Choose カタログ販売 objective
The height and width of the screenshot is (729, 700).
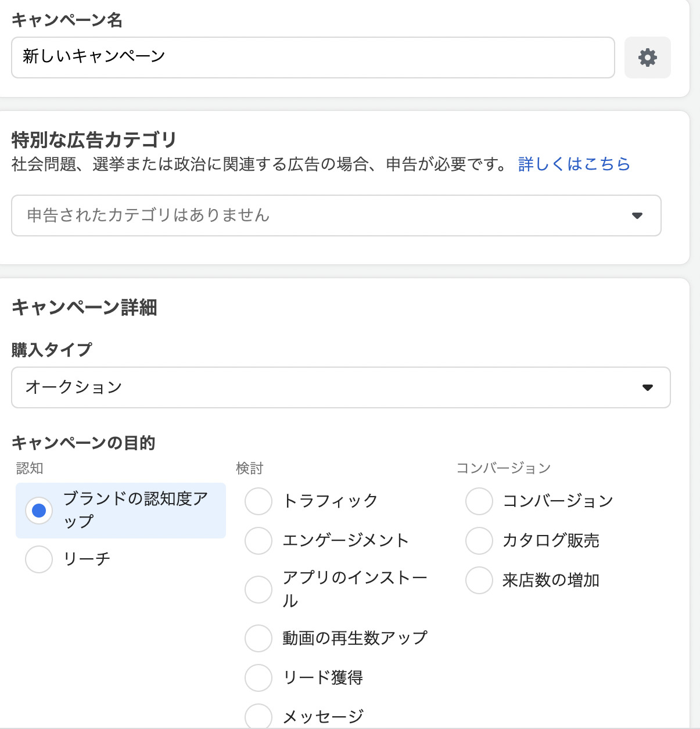[x=478, y=540]
